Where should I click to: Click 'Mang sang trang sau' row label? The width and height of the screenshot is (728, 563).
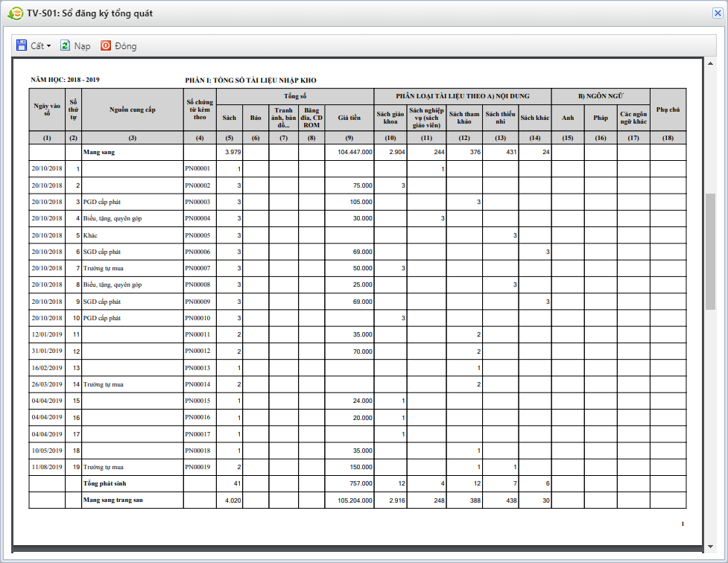pyautogui.click(x=113, y=500)
